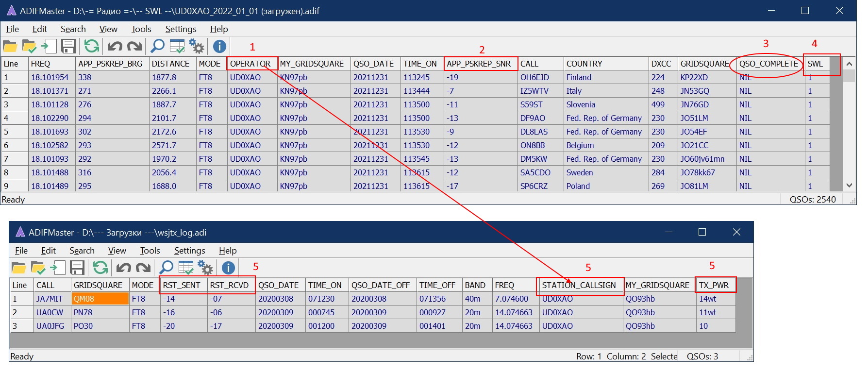
Task: Click the green refresh icon in the UD0XAO window
Action: (91, 46)
